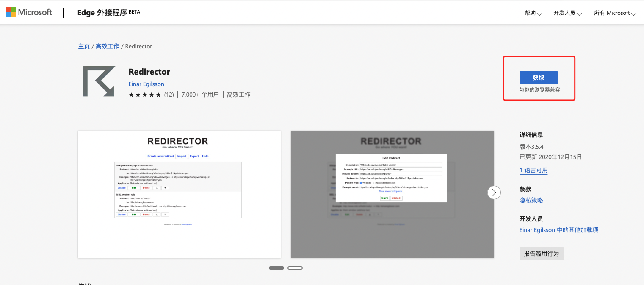Select the second carousel page indicator
Viewport: 644px width, 285px height.
coord(295,268)
